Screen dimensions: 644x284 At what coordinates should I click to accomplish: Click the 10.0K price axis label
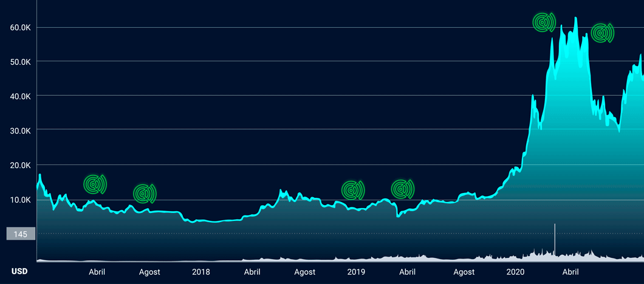click(x=21, y=200)
